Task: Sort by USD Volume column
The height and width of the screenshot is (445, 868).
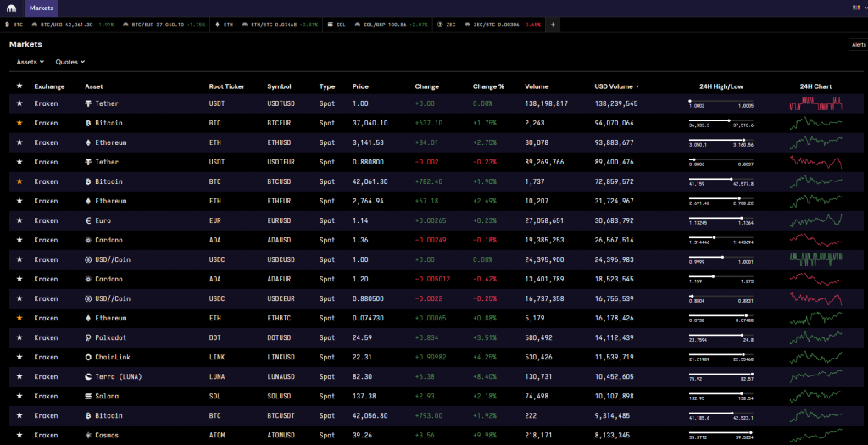Action: tap(617, 86)
